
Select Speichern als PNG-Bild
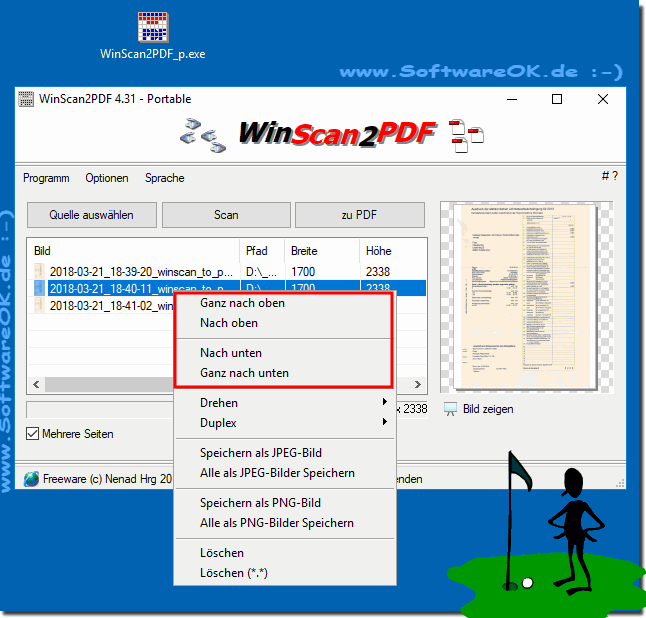click(x=284, y=503)
